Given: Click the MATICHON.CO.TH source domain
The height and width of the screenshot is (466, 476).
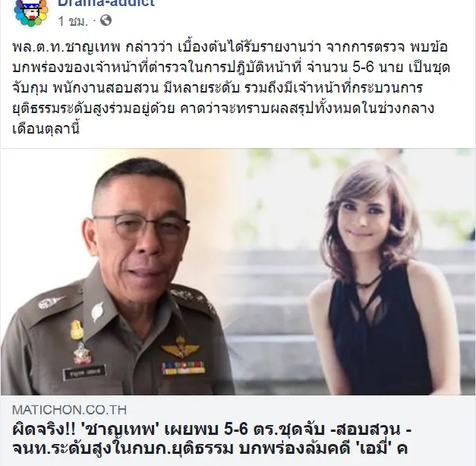Looking at the screenshot, I should 70,410.
